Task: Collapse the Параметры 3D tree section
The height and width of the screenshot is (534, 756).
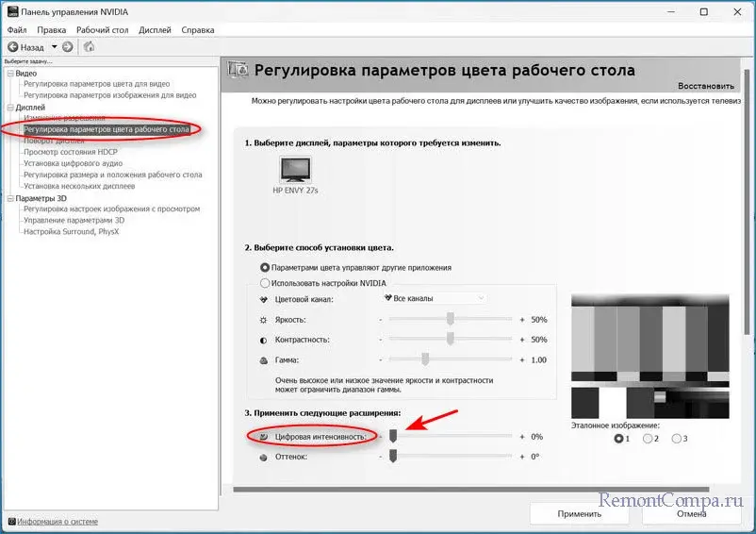Action: point(9,198)
